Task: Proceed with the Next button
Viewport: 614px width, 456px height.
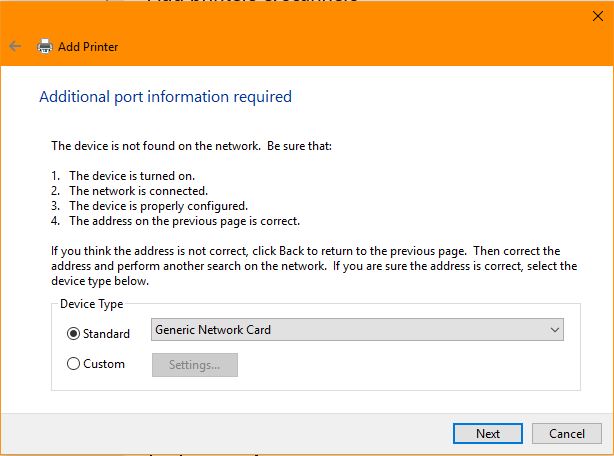Action: click(x=488, y=433)
